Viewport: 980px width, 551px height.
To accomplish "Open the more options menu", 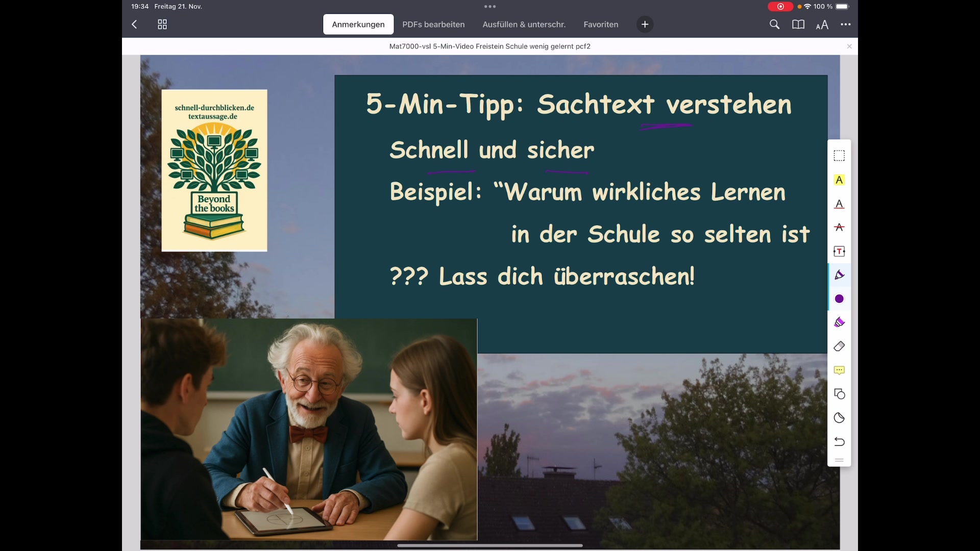I will pos(846,24).
